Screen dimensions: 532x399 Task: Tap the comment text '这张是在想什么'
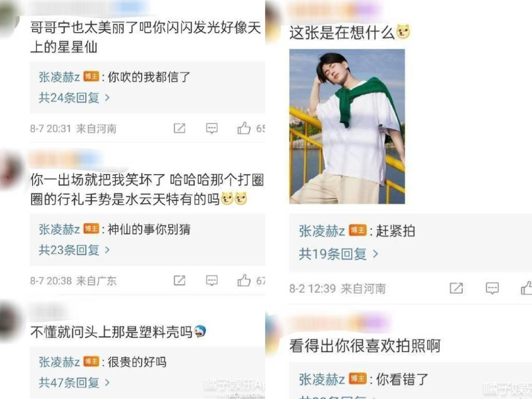point(342,33)
